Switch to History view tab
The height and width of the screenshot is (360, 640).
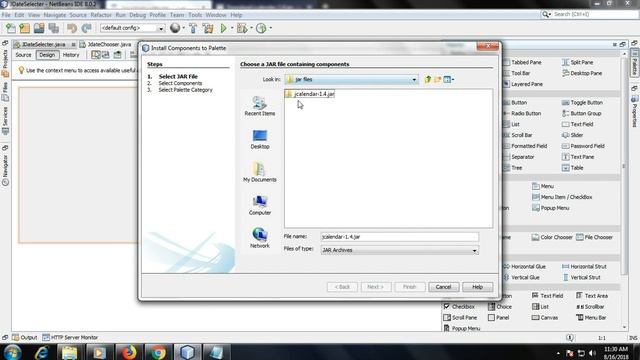click(71, 55)
